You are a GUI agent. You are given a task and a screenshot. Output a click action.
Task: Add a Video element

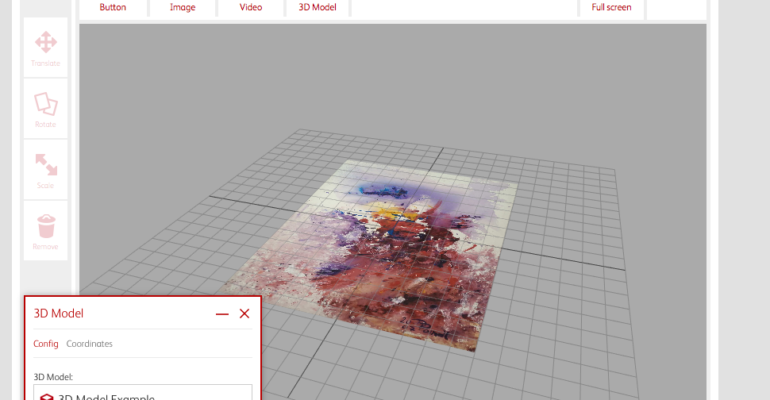coord(250,7)
